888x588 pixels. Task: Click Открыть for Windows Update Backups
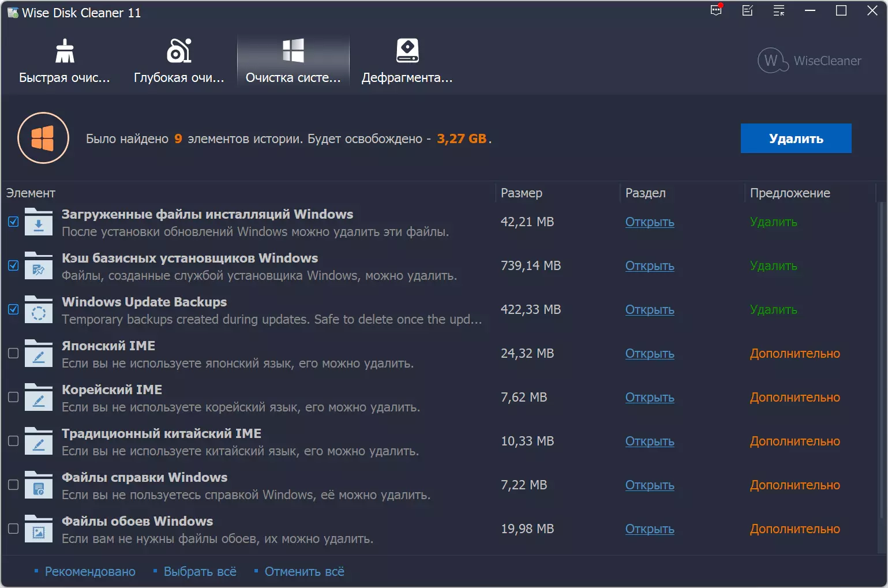tap(650, 310)
